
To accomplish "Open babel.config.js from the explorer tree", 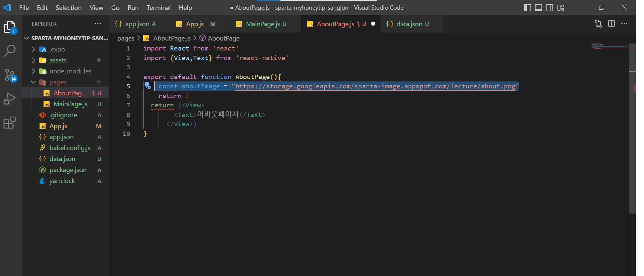I will tap(65, 148).
